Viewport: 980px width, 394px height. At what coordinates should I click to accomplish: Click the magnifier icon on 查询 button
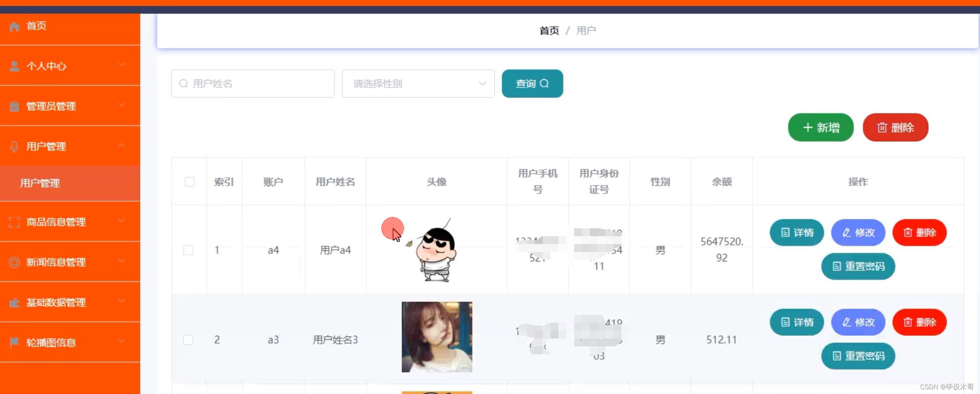(544, 83)
